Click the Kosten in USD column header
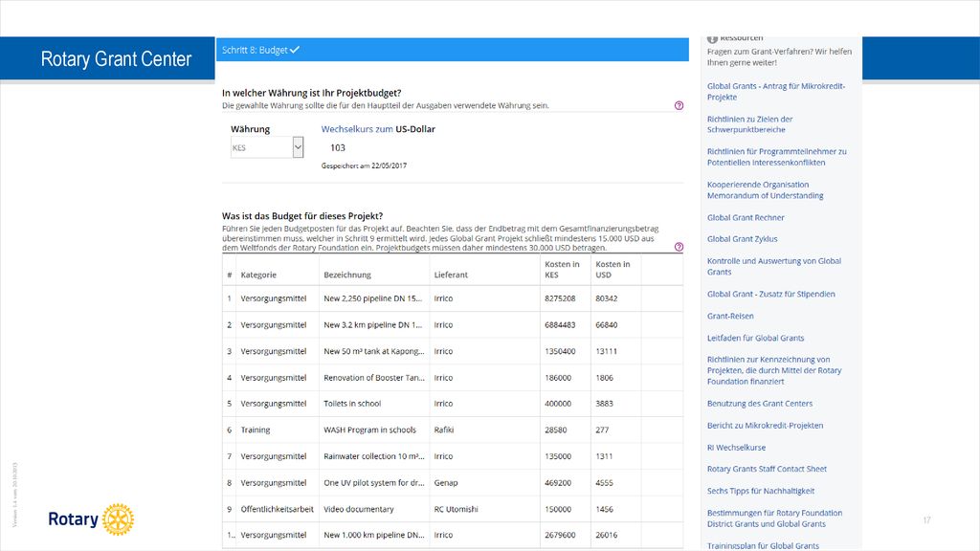The image size is (980, 551). tap(612, 269)
